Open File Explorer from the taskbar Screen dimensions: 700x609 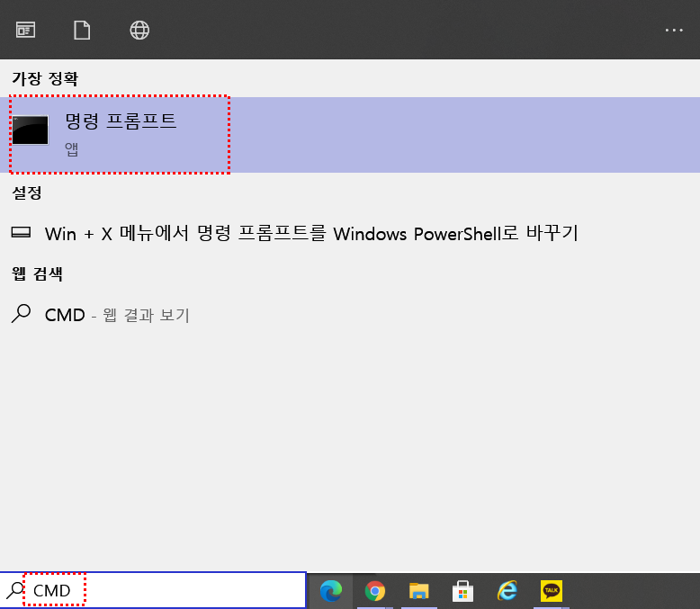[418, 591]
